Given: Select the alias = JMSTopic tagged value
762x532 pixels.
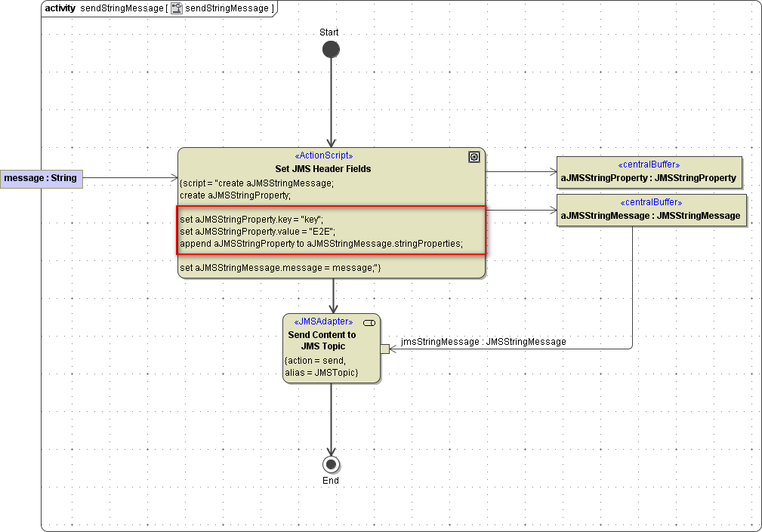Looking at the screenshot, I should tap(320, 373).
